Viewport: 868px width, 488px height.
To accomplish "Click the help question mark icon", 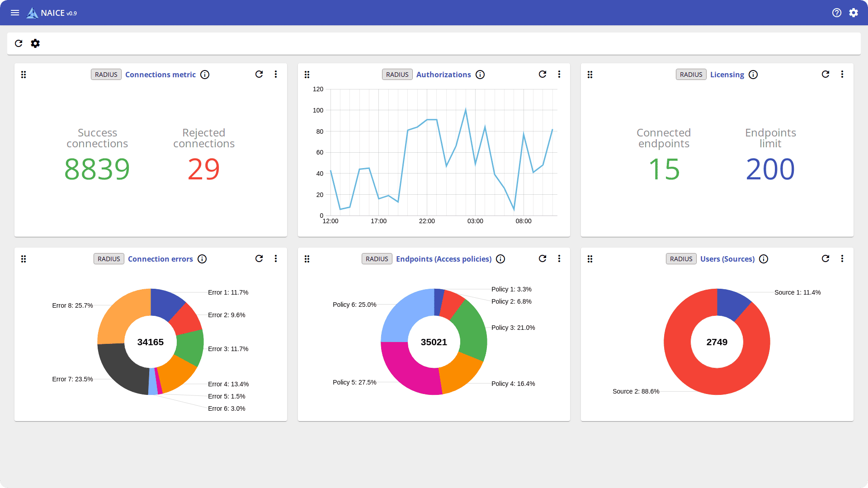I will click(837, 13).
